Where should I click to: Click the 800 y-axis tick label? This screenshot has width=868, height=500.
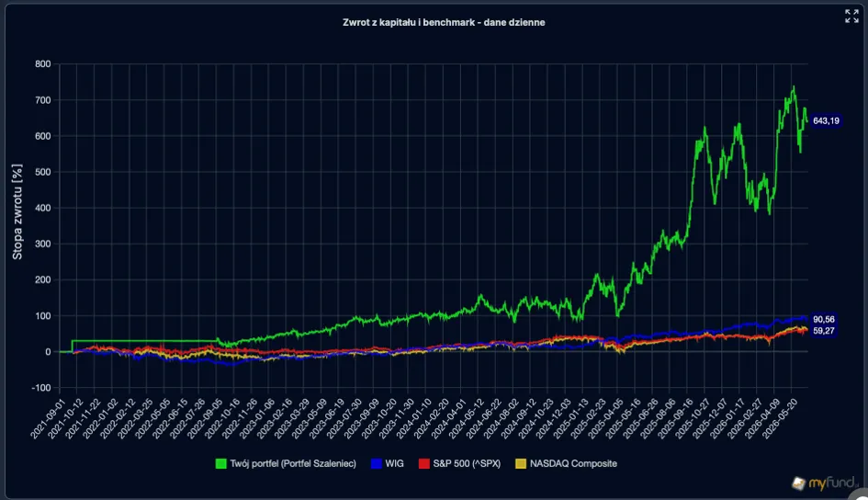[42, 64]
